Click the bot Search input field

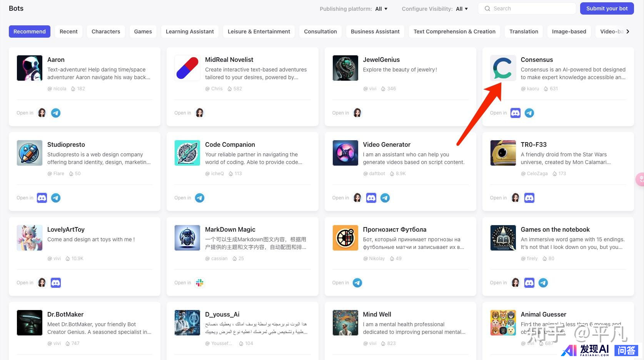531,8
